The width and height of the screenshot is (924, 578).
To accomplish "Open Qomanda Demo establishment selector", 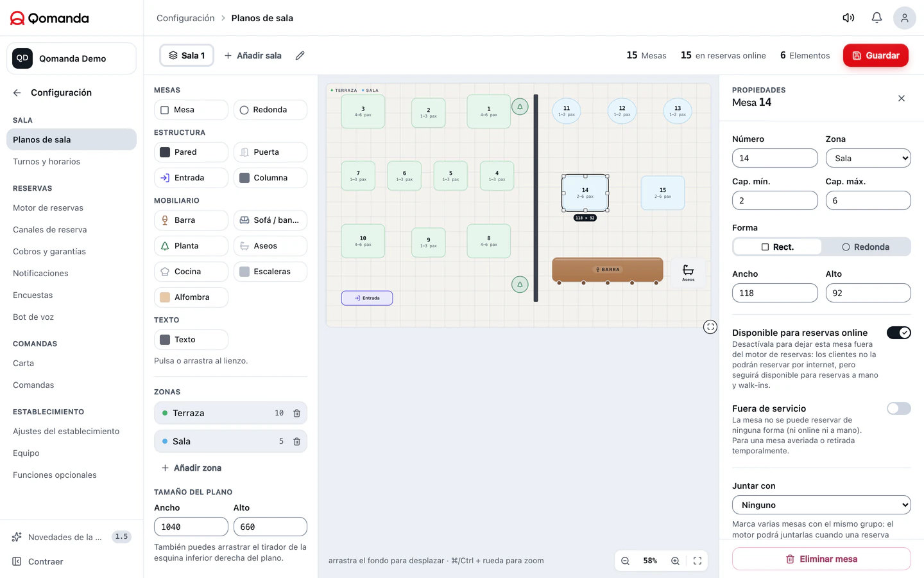I will 71,58.
